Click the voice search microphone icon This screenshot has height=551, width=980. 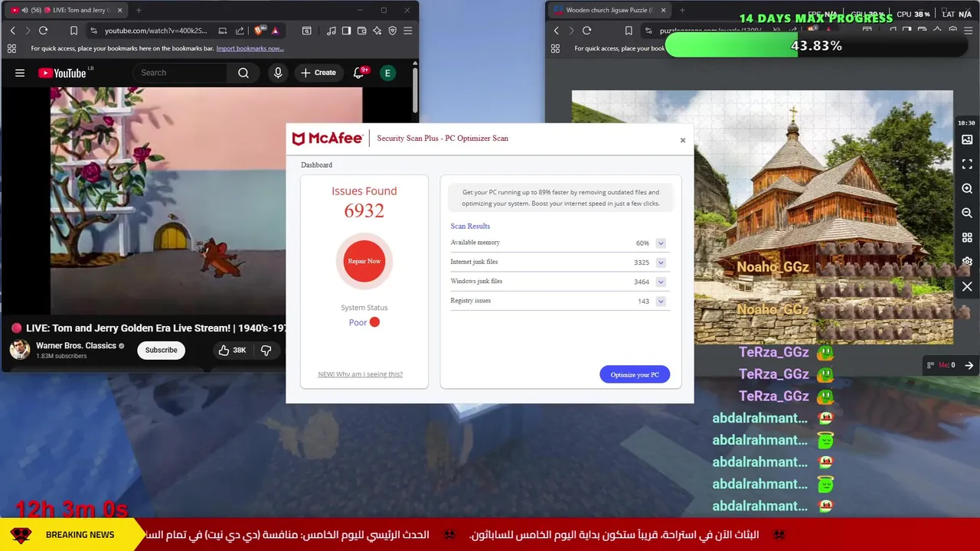coord(278,73)
